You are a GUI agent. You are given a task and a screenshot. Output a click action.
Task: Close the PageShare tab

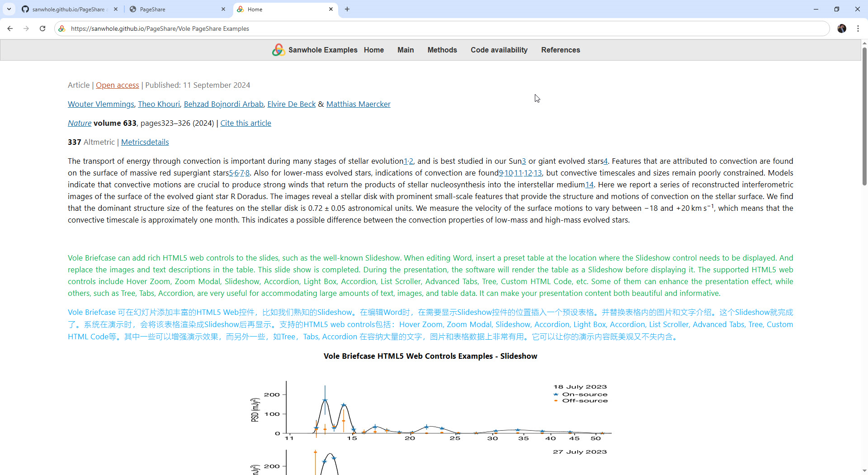(223, 9)
